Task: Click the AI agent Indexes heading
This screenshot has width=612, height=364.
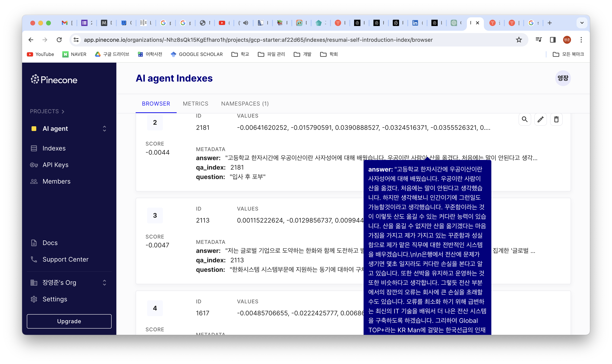Action: pos(174,78)
